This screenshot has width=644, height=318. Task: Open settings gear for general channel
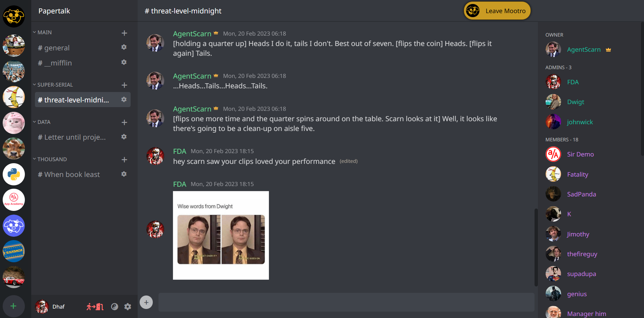pyautogui.click(x=124, y=47)
